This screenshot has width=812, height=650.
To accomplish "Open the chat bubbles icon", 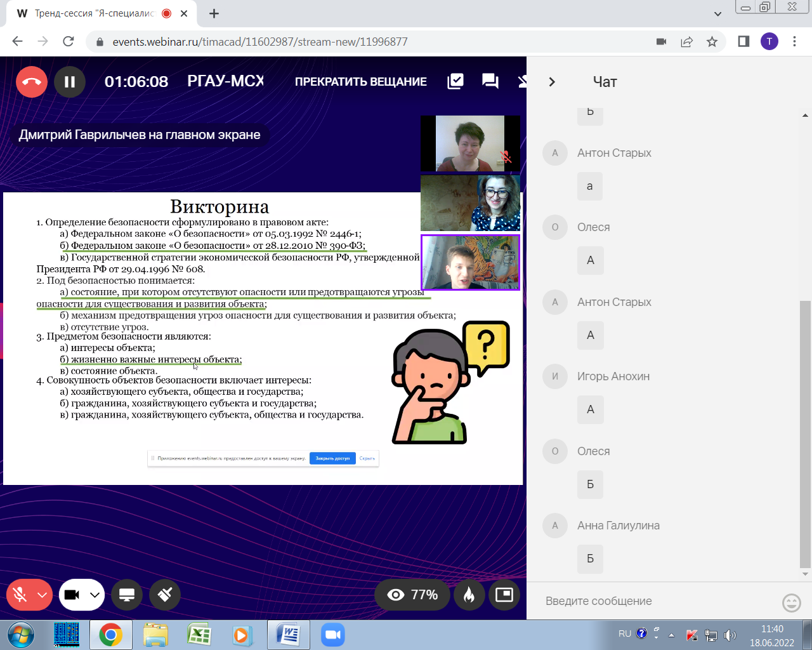I will pos(490,81).
